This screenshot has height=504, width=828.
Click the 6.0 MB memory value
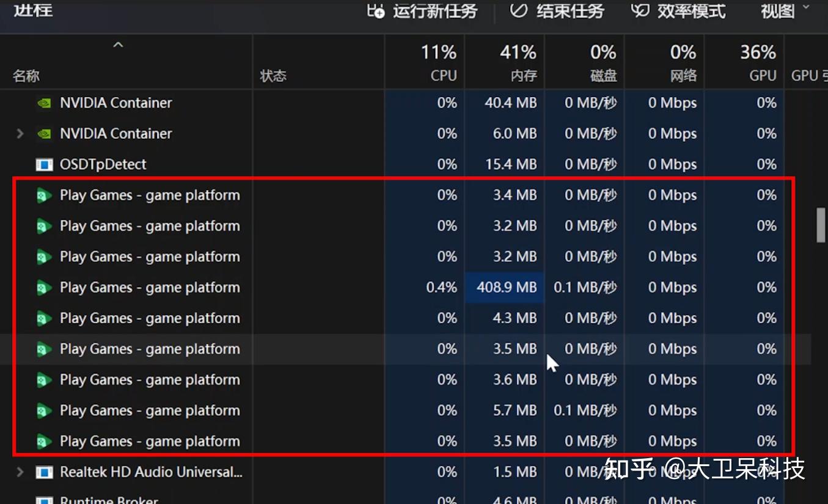coord(515,133)
